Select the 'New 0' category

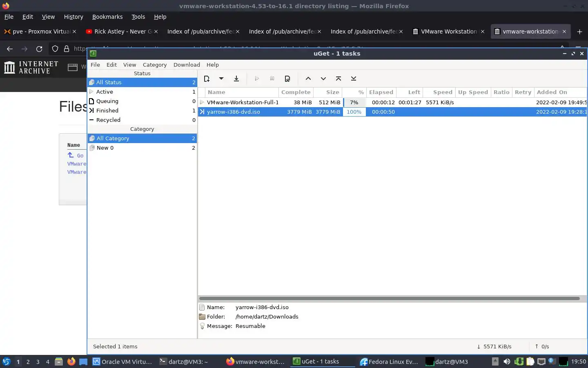[x=142, y=148]
